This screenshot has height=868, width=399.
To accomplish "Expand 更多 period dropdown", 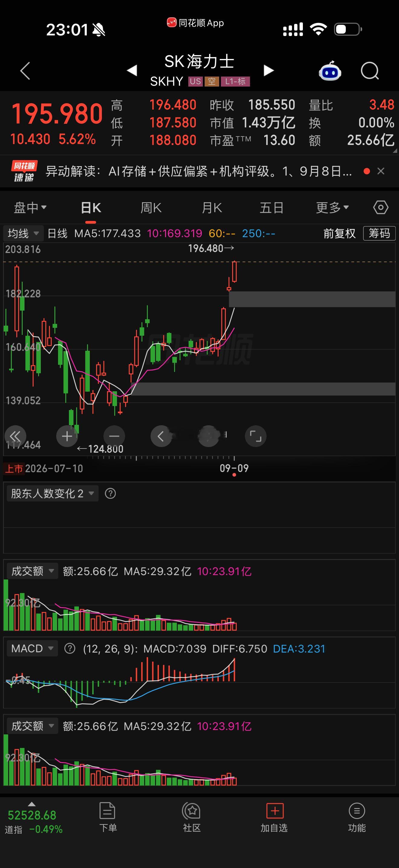I will tap(332, 208).
